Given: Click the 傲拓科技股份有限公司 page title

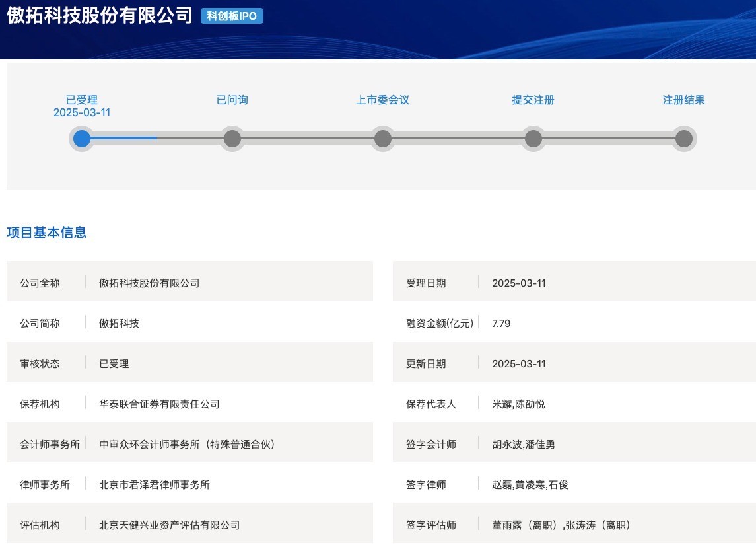Looking at the screenshot, I should (100, 16).
